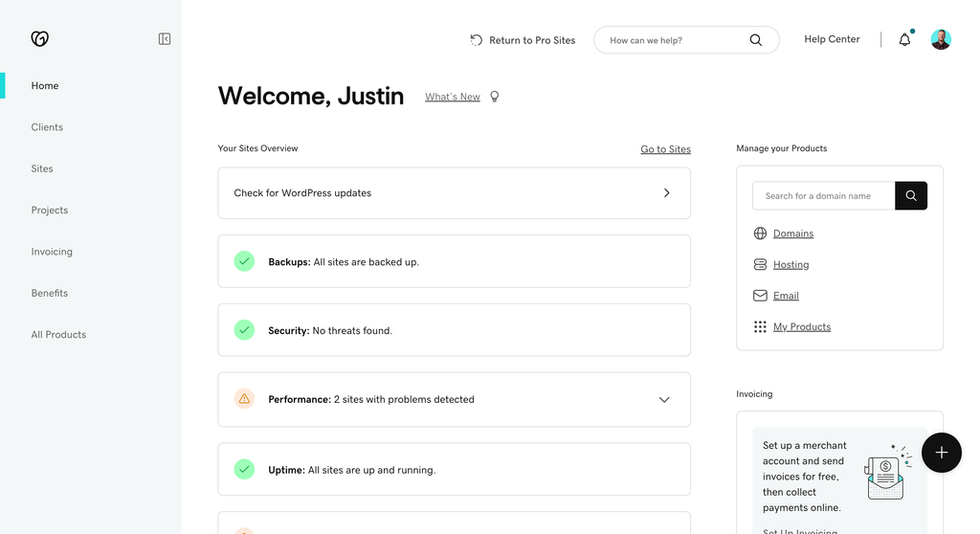
Task: Click the notifications bell icon
Action: [904, 40]
